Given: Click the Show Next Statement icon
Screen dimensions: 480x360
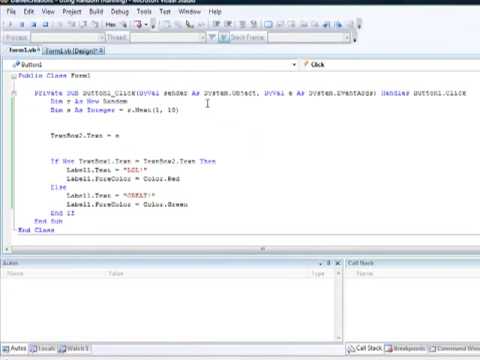Looking at the screenshot, I should tap(60, 24).
